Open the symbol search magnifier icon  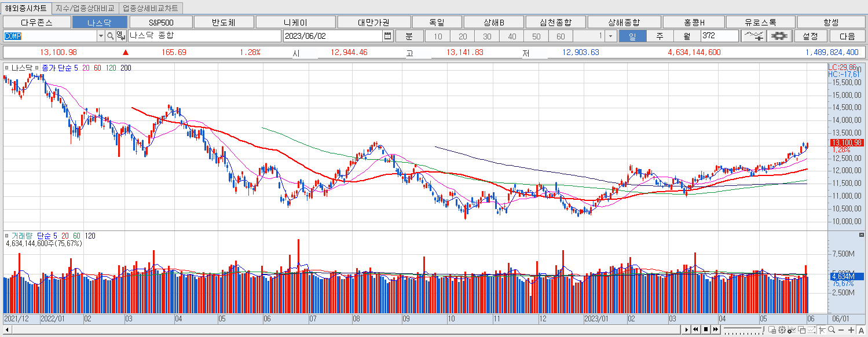109,35
